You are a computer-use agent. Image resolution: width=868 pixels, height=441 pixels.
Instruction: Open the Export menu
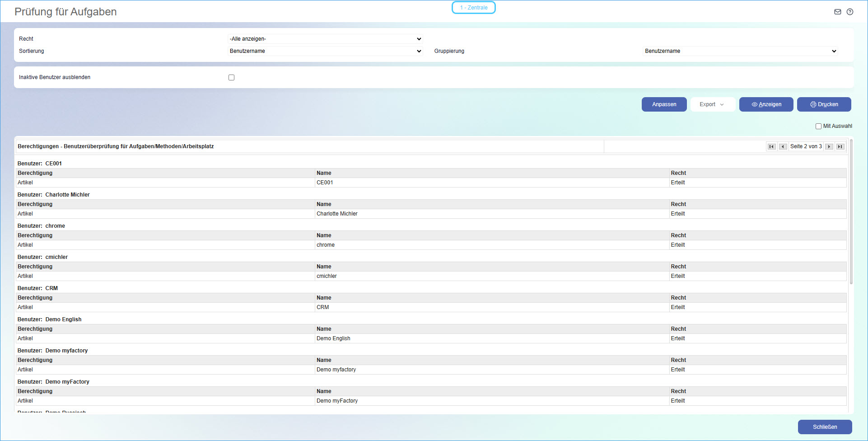click(x=712, y=104)
